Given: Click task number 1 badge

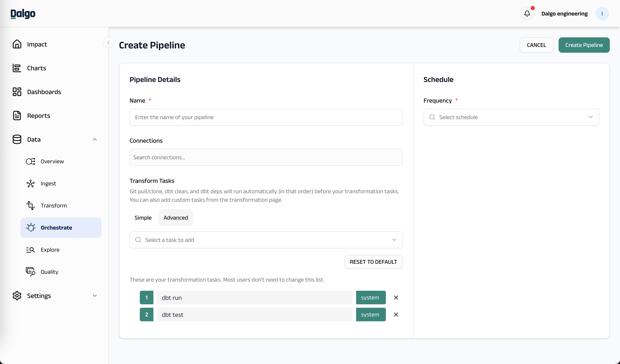Looking at the screenshot, I should (x=146, y=298).
